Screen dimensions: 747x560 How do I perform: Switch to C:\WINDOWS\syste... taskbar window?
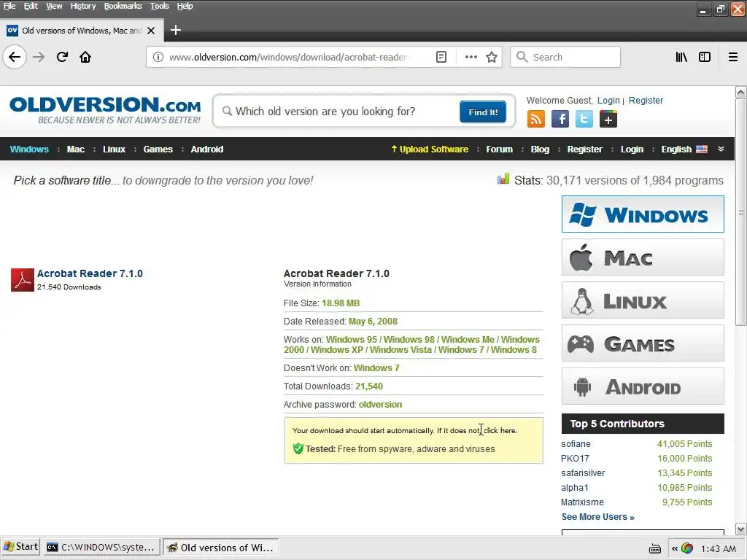101,547
